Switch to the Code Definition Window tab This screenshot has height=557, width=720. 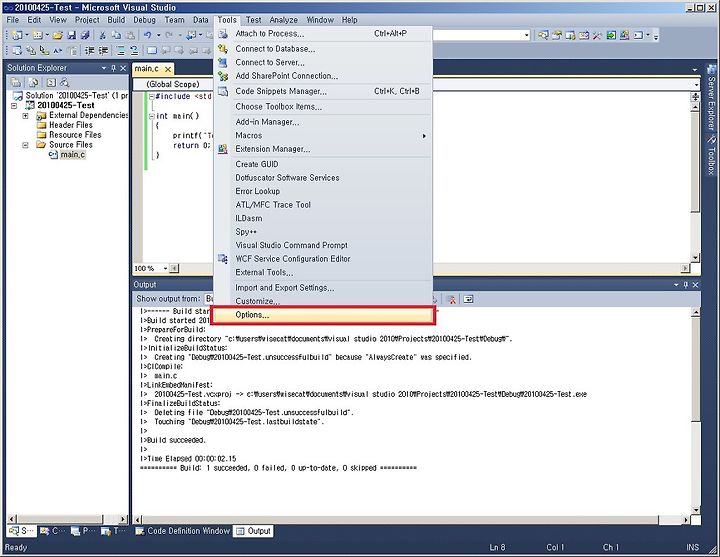point(183,531)
